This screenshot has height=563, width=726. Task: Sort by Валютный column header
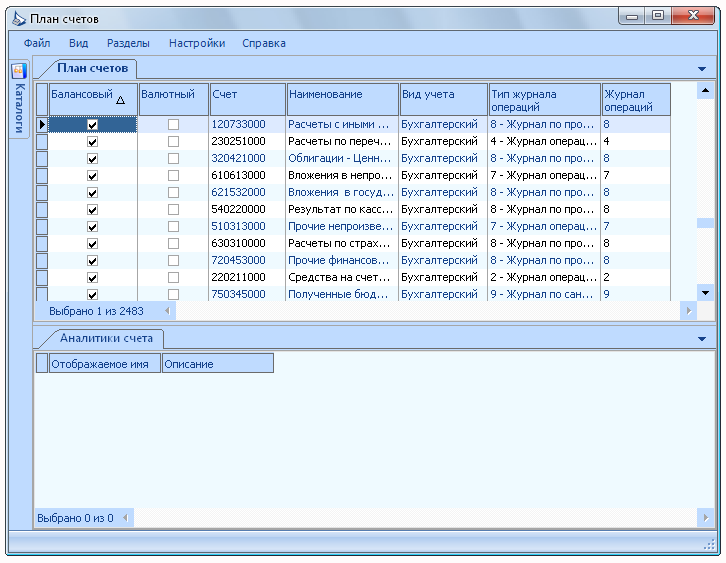(x=174, y=100)
